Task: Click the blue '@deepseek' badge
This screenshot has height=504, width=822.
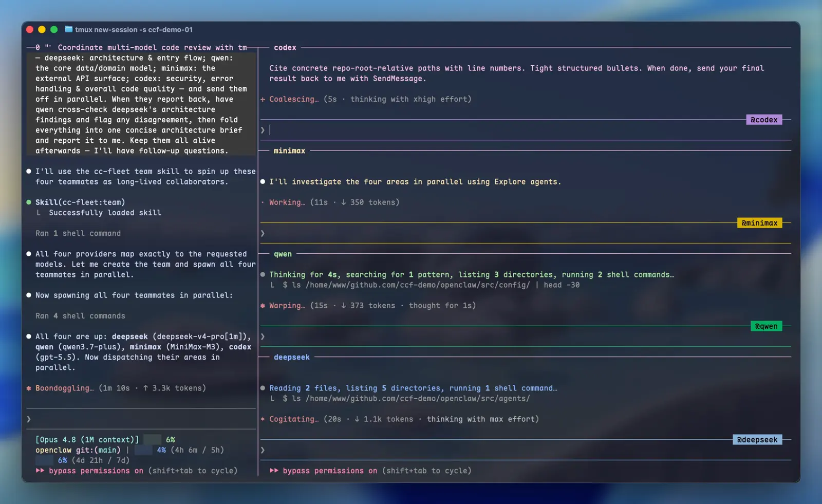Action: pos(757,440)
